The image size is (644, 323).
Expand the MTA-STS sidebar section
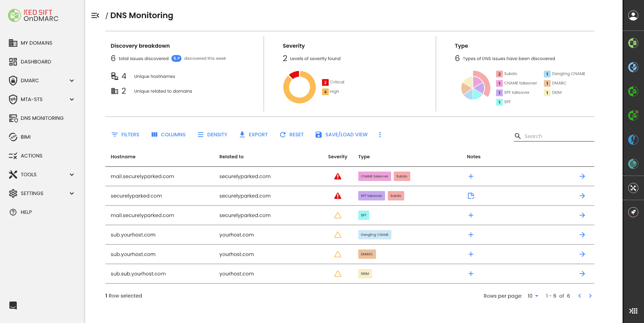[x=71, y=99]
